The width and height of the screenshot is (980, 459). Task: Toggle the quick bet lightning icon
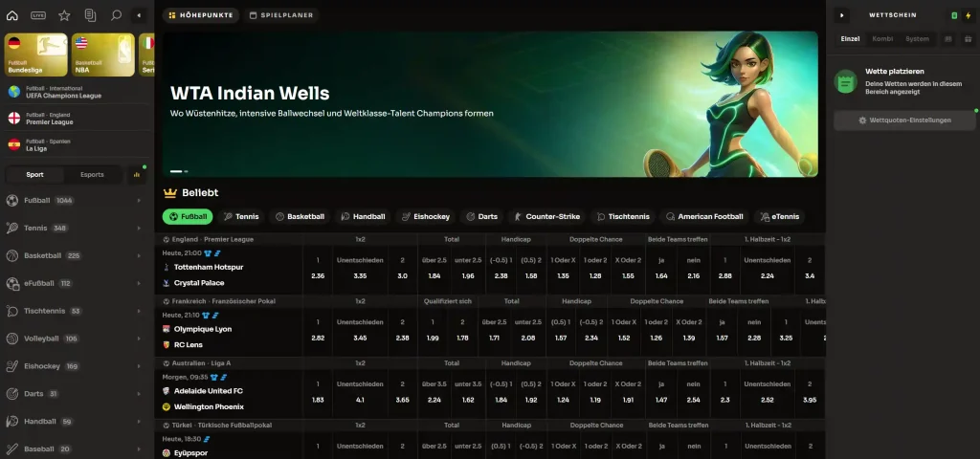[969, 15]
